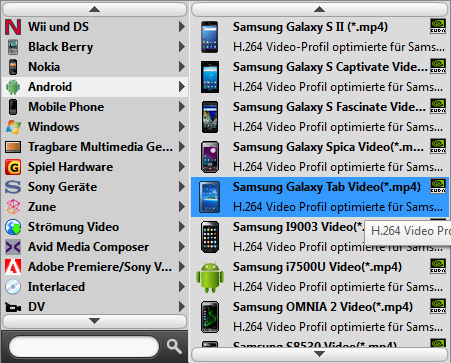
Task: Click the Galaxy S Fascinate phone thumbnail
Action: point(210,117)
